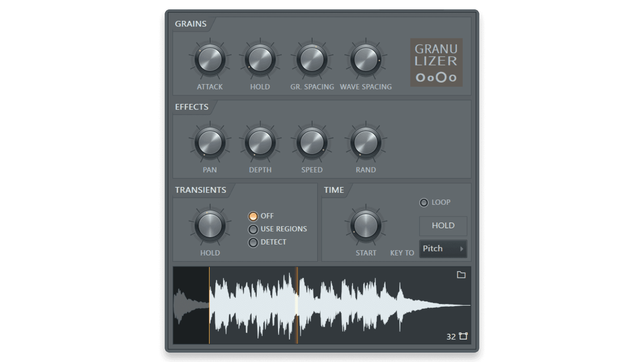Click the GR. SPACING knob
644x362 pixels.
tap(312, 60)
